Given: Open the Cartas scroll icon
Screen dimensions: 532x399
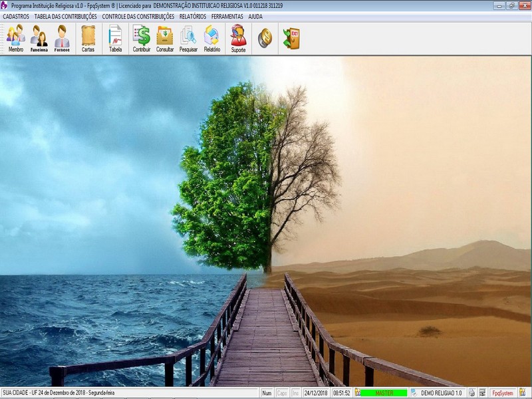Looking at the screenshot, I should coord(88,38).
